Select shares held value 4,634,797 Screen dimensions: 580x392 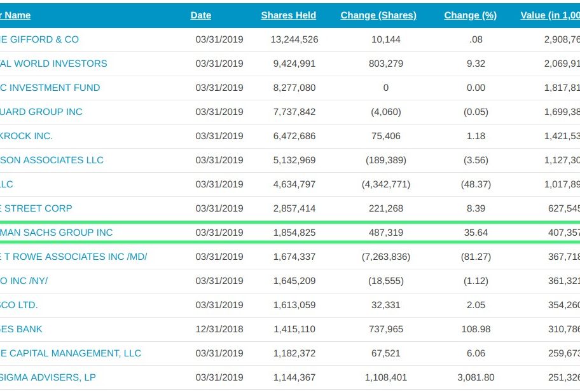294,184
